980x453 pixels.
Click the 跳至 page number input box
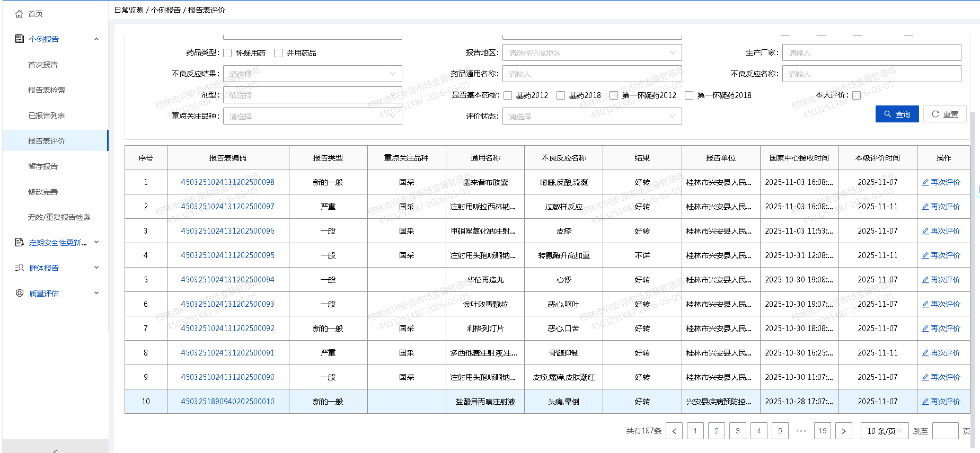tap(944, 431)
